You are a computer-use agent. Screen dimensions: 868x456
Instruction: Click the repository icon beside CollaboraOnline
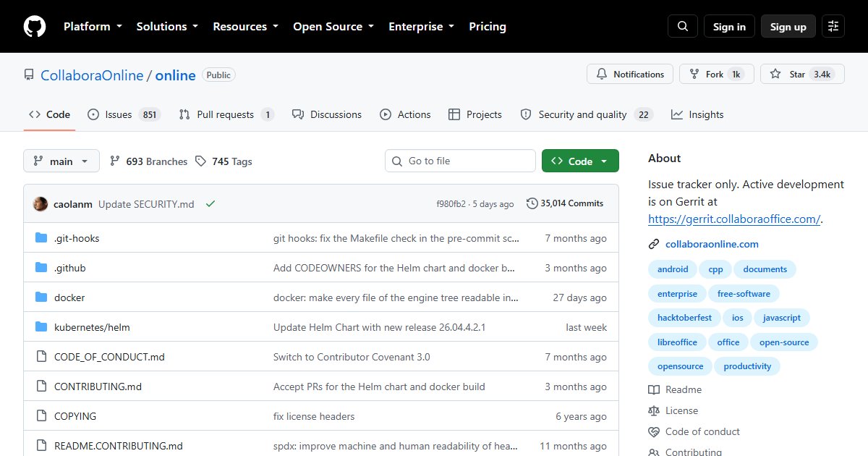pos(29,75)
